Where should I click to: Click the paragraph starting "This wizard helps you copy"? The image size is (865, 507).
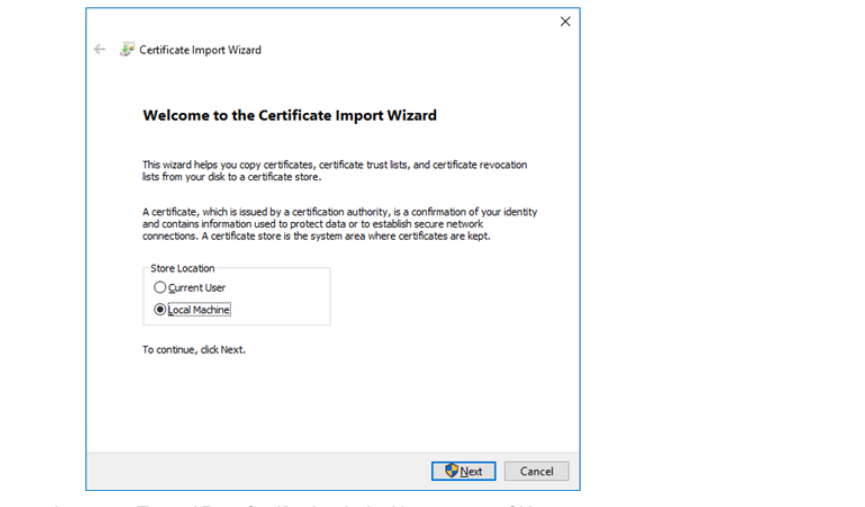(334, 170)
